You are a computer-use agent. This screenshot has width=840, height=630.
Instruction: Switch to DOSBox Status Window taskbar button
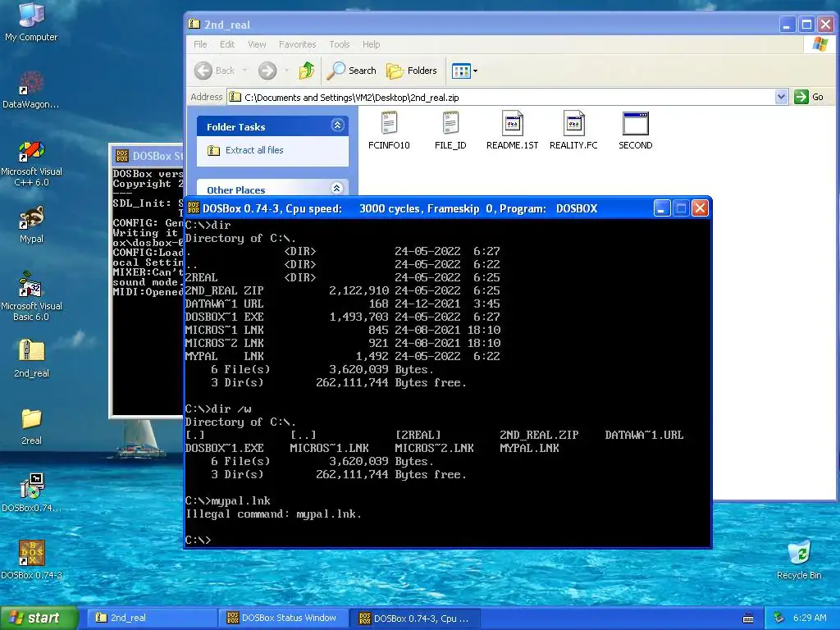pos(283,618)
